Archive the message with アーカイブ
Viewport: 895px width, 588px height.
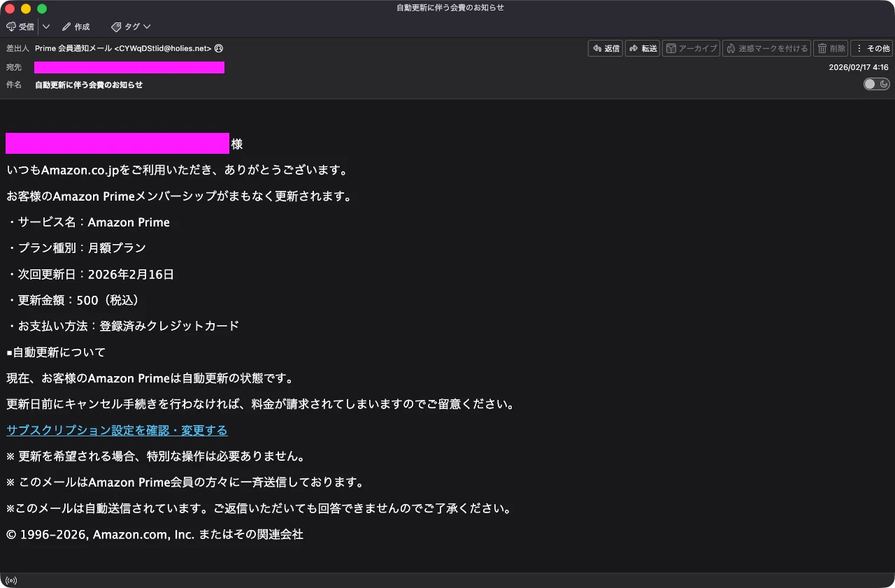(691, 48)
